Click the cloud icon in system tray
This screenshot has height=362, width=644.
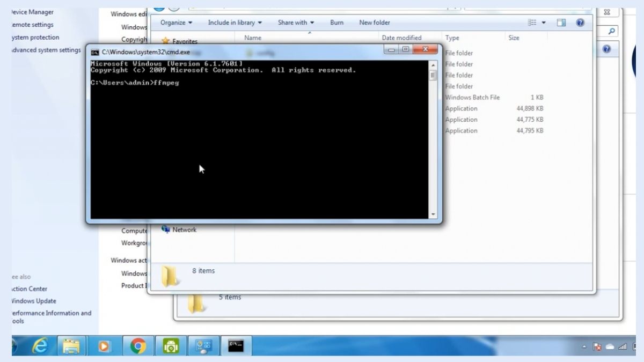click(x=610, y=347)
